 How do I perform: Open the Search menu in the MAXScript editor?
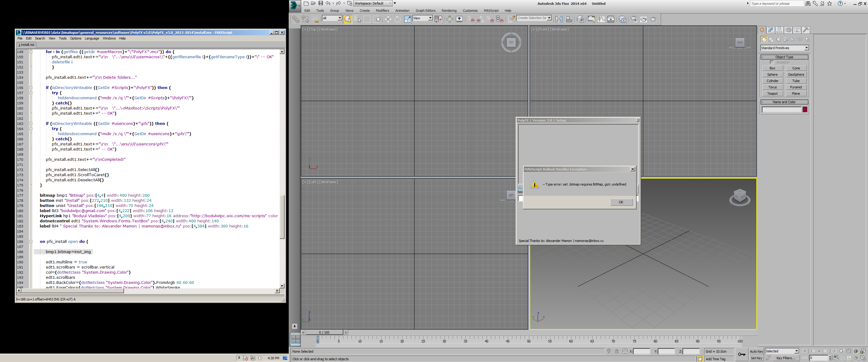point(40,38)
